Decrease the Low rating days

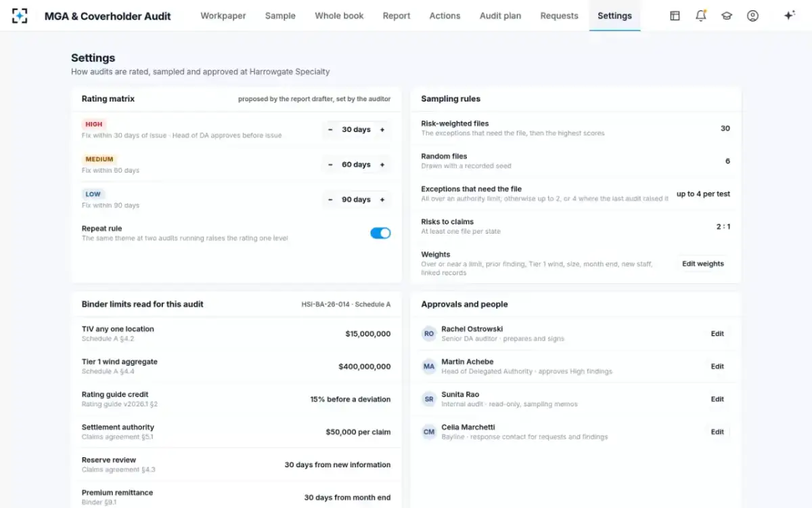330,200
